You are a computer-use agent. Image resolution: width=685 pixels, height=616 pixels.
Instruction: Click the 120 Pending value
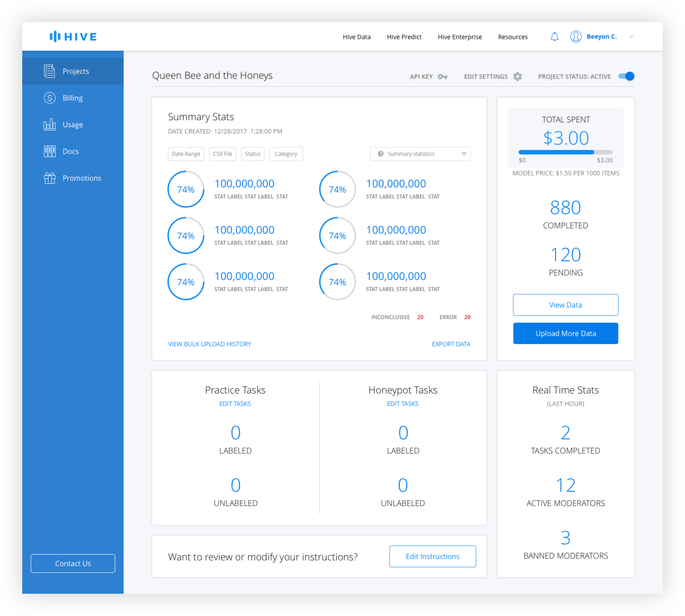pos(566,255)
